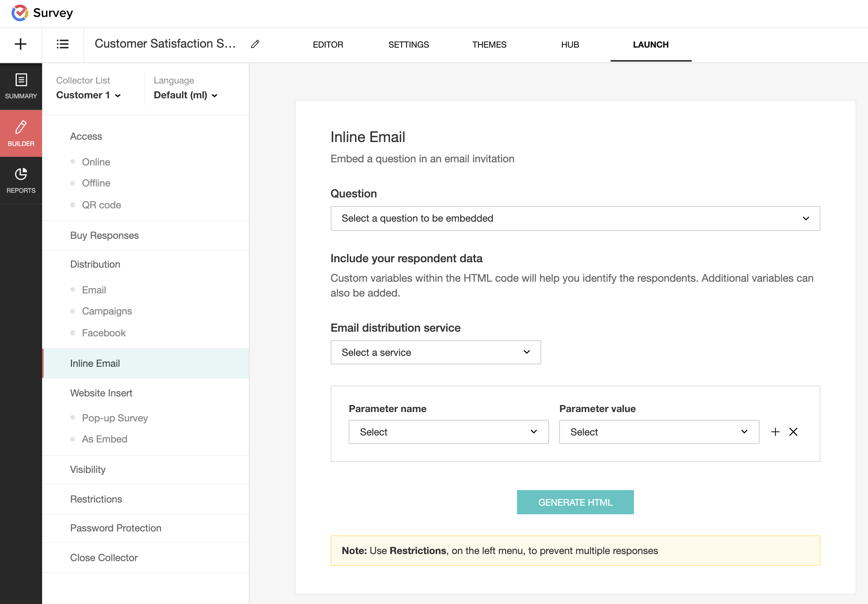
Task: Open the survey list icon
Action: point(62,44)
